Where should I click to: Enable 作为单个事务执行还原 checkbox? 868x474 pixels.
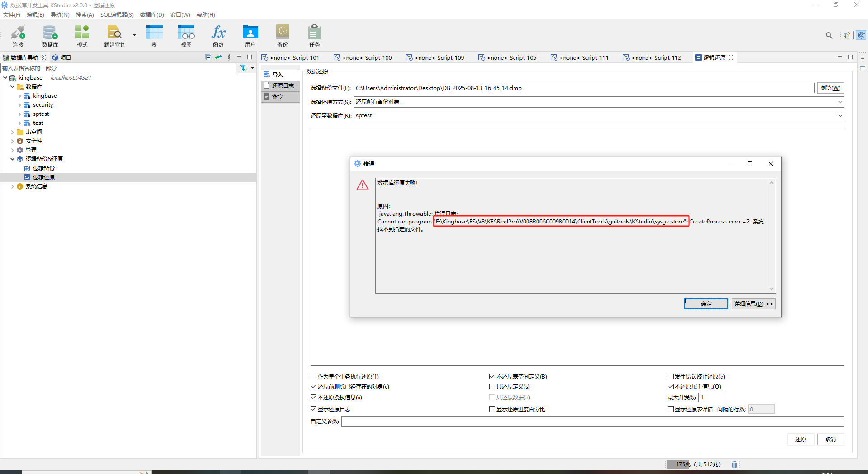coord(314,377)
